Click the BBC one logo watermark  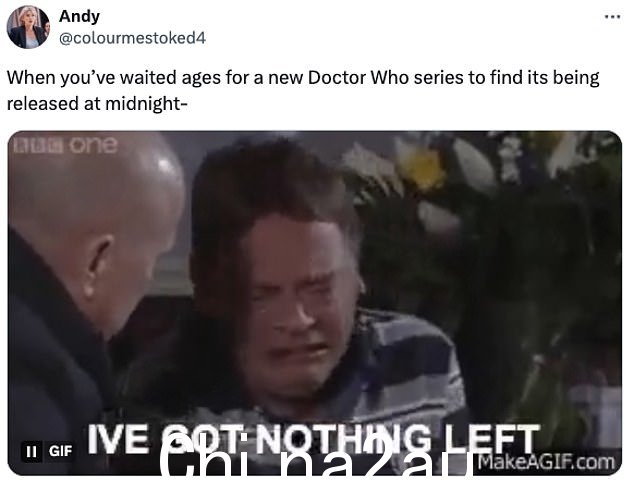65,145
